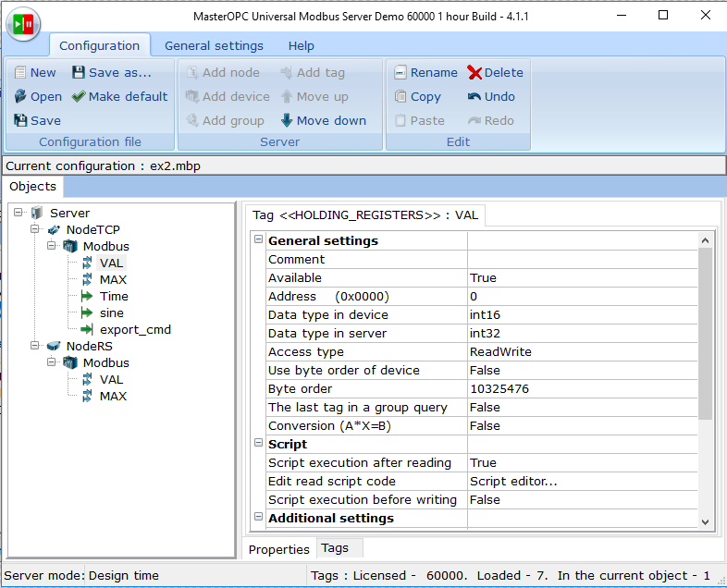Click the Conversion (A*X=B) value False
The image size is (727, 588).
582,426
